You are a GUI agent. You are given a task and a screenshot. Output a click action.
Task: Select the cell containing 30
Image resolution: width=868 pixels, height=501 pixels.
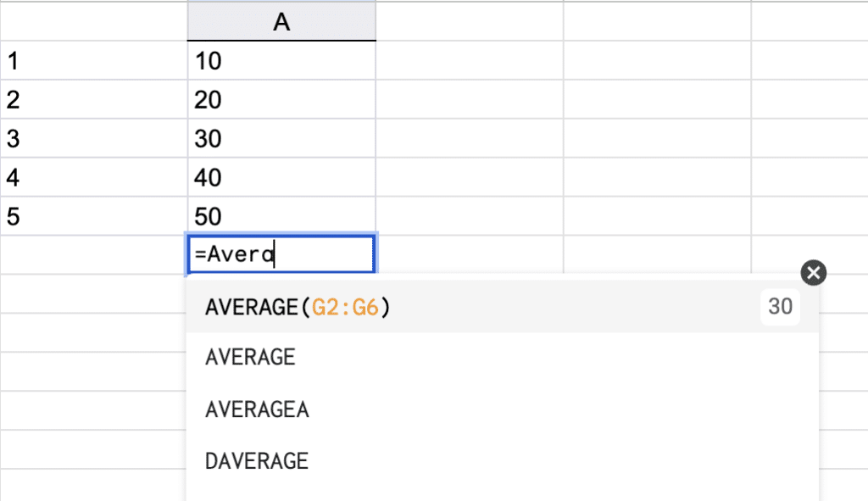pos(281,139)
